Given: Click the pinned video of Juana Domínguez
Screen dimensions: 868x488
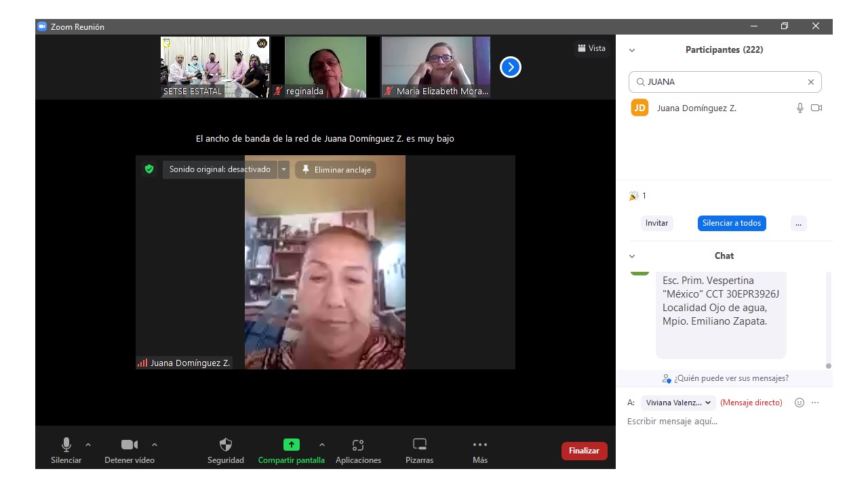Looking at the screenshot, I should tap(325, 262).
